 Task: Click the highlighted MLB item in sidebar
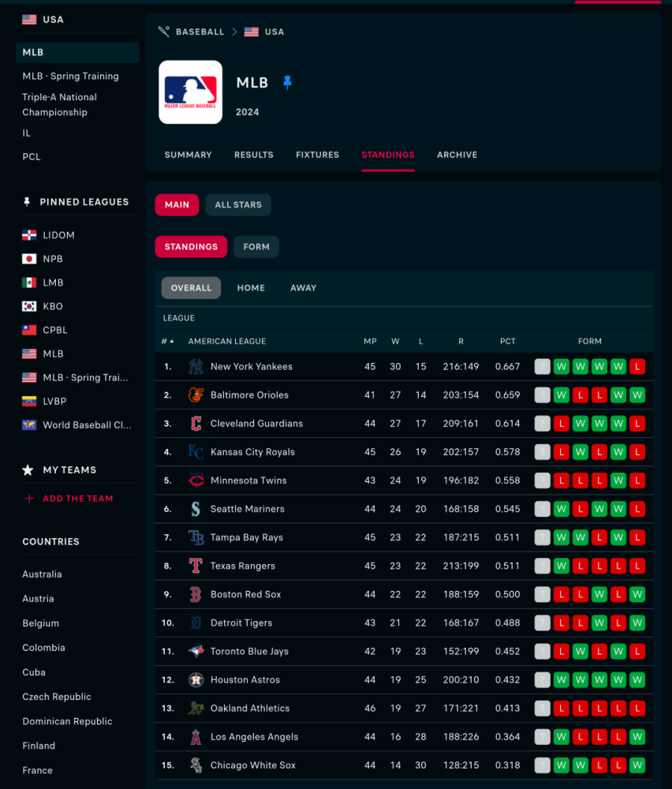tap(77, 52)
